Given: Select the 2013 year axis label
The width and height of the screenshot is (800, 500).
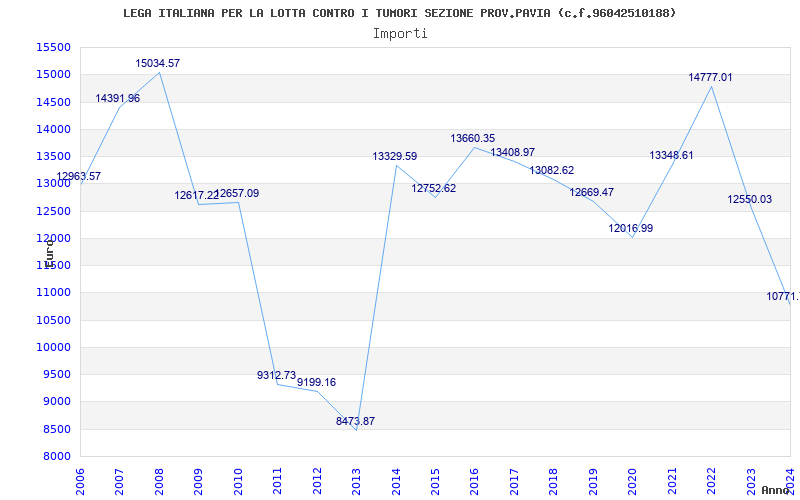Looking at the screenshot, I should point(357,482).
